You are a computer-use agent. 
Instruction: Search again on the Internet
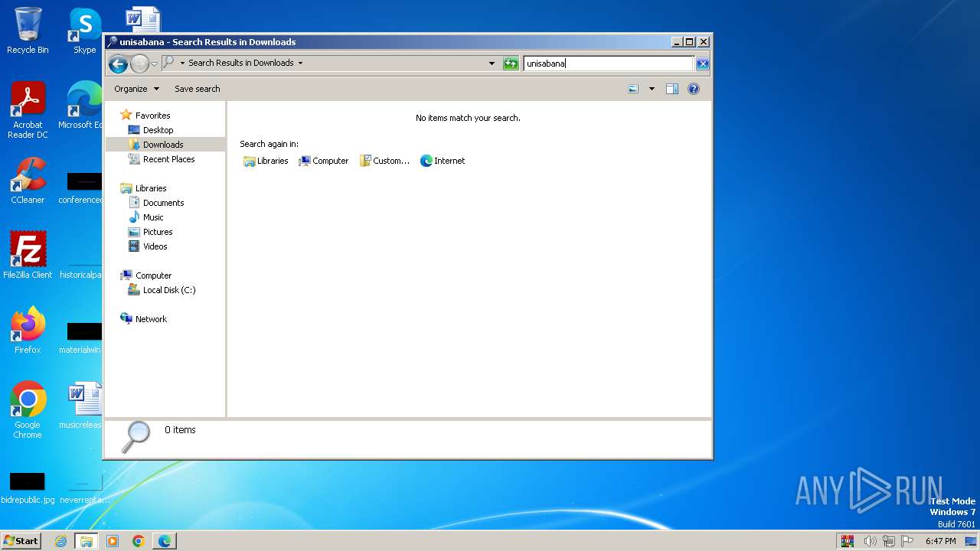click(443, 161)
